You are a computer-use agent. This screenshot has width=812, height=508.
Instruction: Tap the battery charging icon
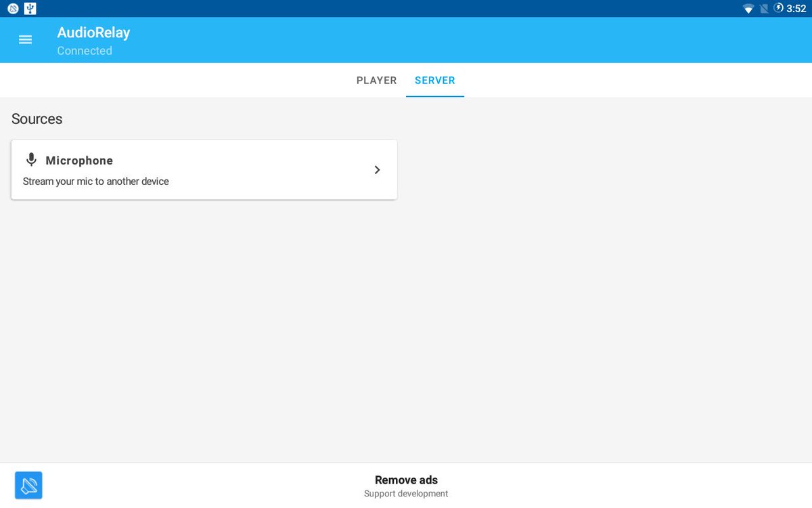779,8
